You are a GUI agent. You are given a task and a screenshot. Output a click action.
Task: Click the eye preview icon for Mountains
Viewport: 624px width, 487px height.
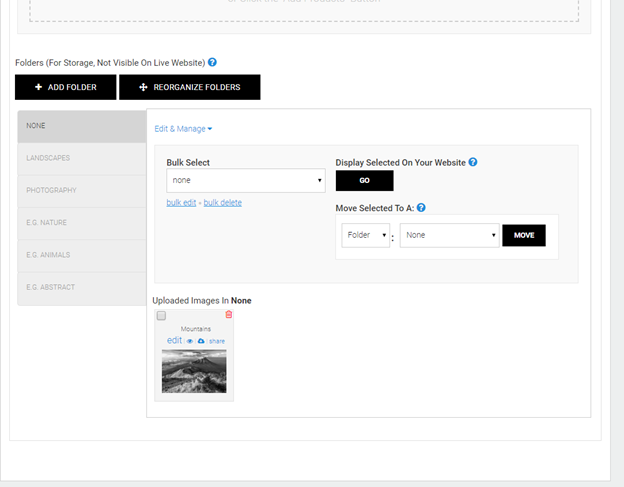click(190, 341)
